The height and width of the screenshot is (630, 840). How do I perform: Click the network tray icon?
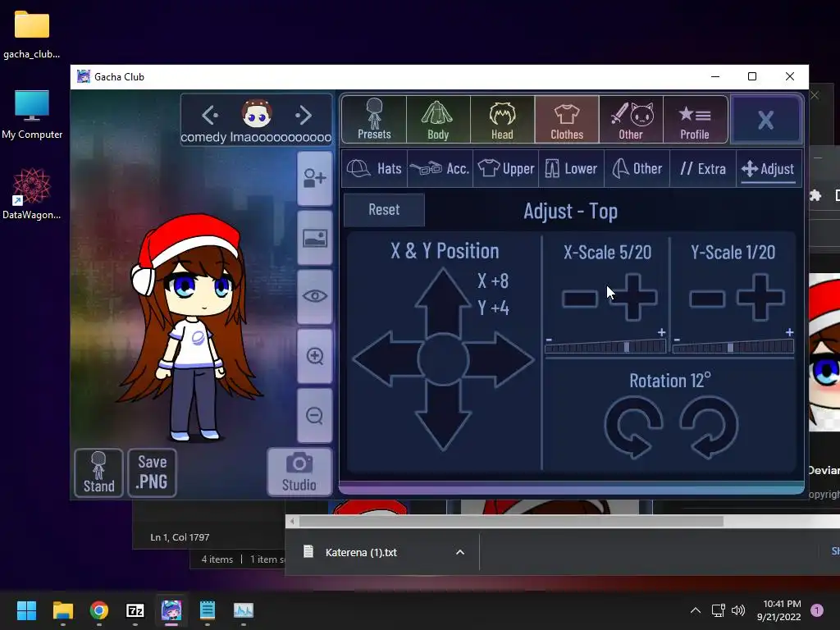(718, 610)
